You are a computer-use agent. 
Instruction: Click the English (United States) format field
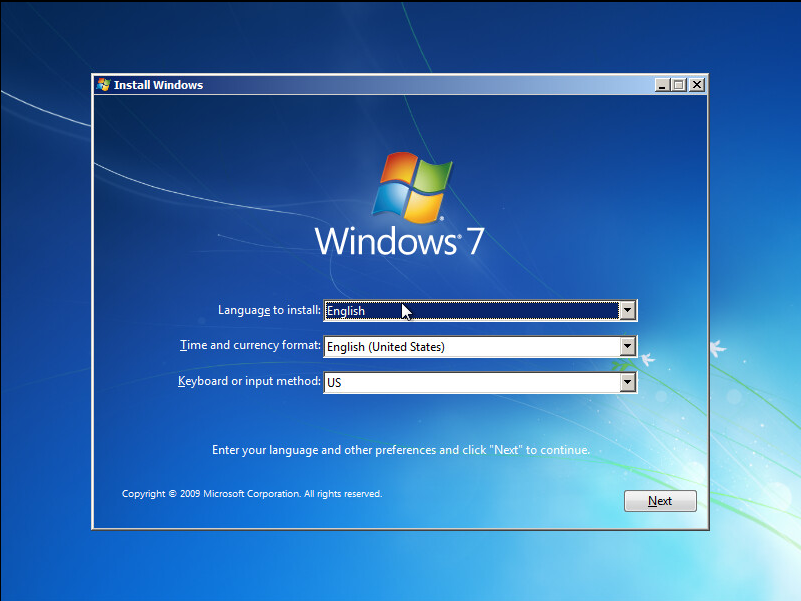(x=470, y=347)
